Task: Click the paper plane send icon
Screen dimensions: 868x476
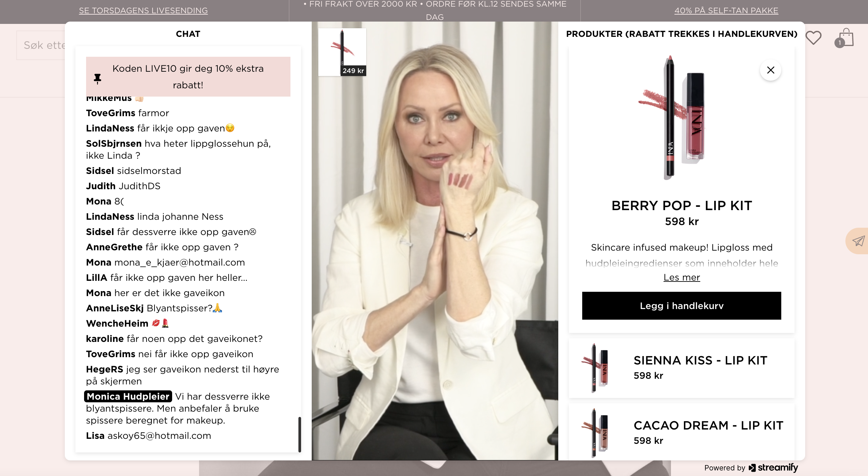Action: pyautogui.click(x=858, y=241)
